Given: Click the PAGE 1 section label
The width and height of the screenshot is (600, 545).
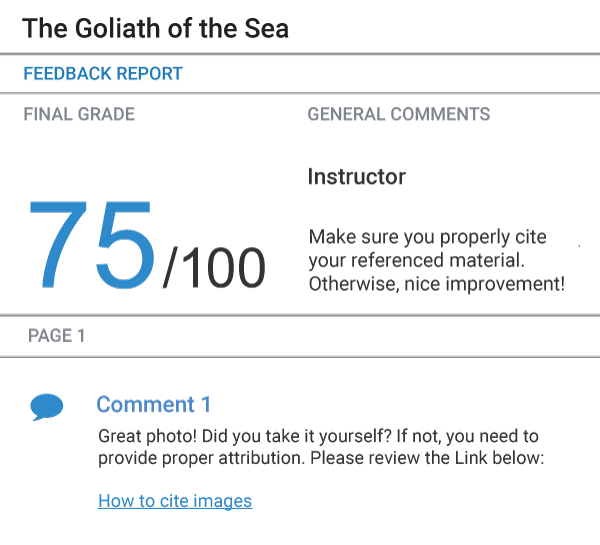Looking at the screenshot, I should [x=56, y=336].
